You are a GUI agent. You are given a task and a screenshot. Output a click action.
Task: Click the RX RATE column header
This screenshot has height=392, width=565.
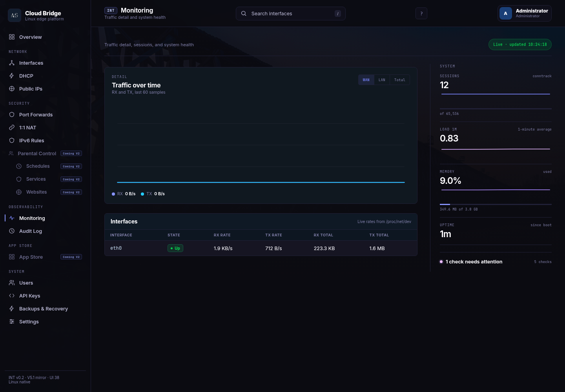222,235
